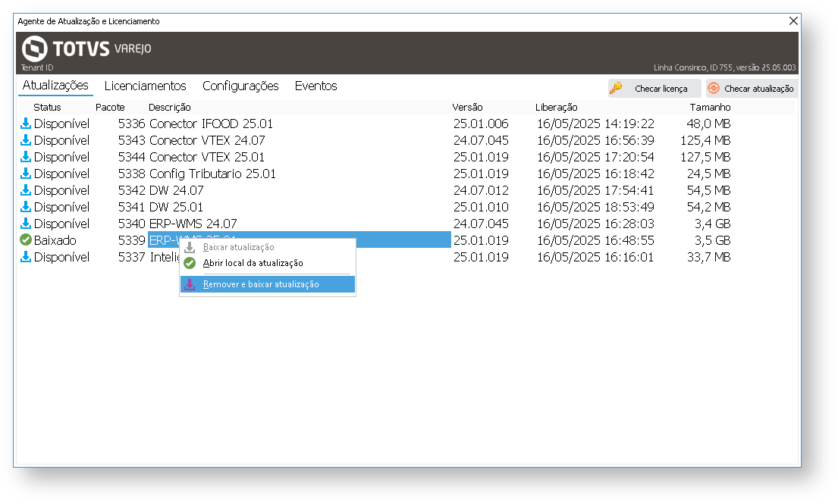Click size value 48,0 MB
Viewport: 838px width, 504px height.
[708, 124]
